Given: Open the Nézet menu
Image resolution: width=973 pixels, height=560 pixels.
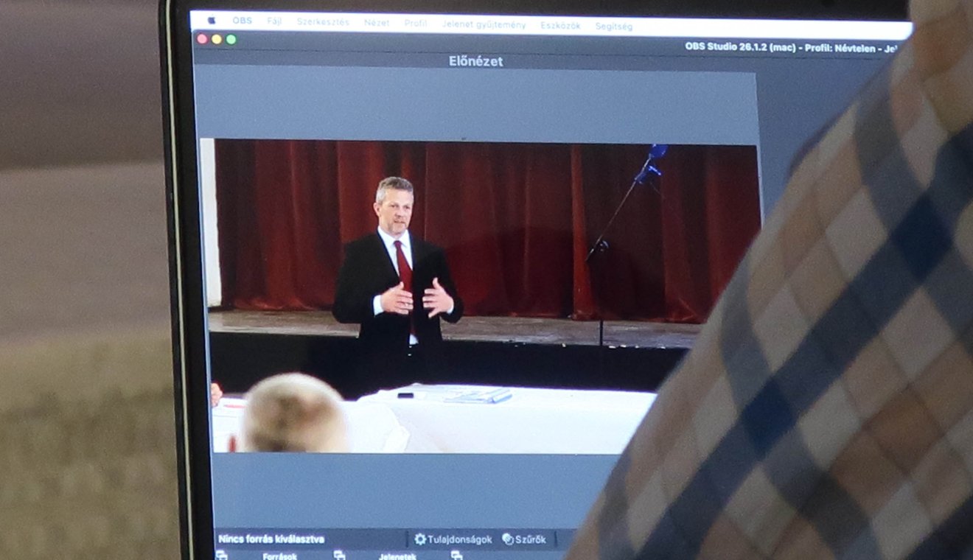Looking at the screenshot, I should pyautogui.click(x=377, y=24).
